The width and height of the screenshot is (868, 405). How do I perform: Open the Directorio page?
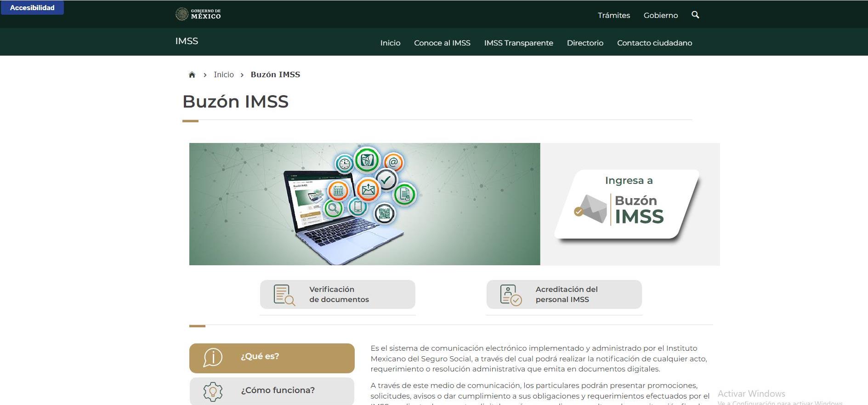point(585,43)
